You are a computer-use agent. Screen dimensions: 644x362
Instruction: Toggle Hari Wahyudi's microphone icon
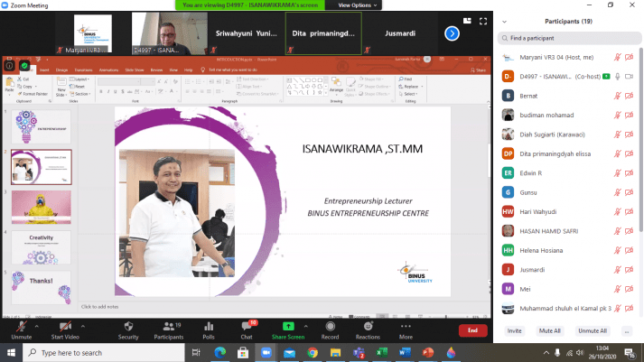click(x=617, y=212)
